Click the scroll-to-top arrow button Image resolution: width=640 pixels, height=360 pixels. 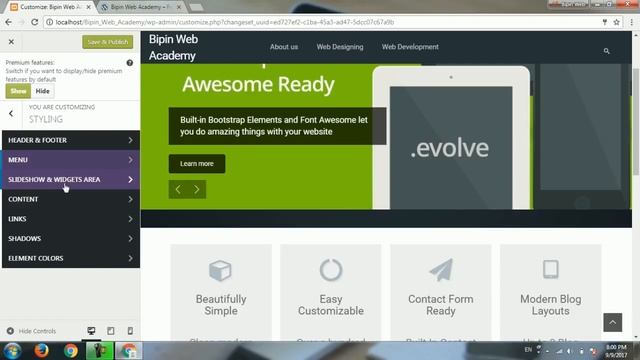click(x=613, y=322)
